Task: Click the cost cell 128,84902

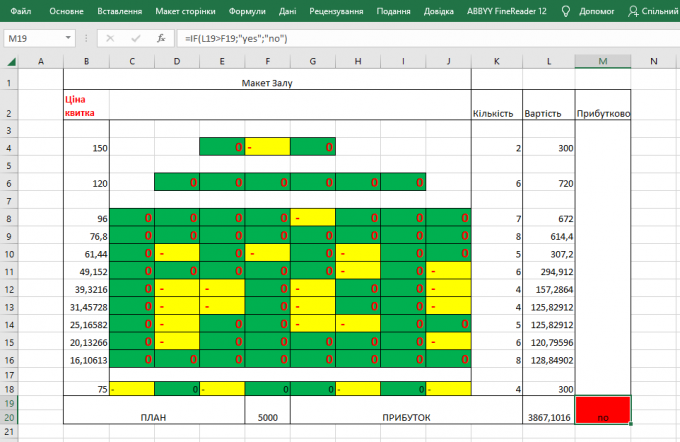Action: 549,360
